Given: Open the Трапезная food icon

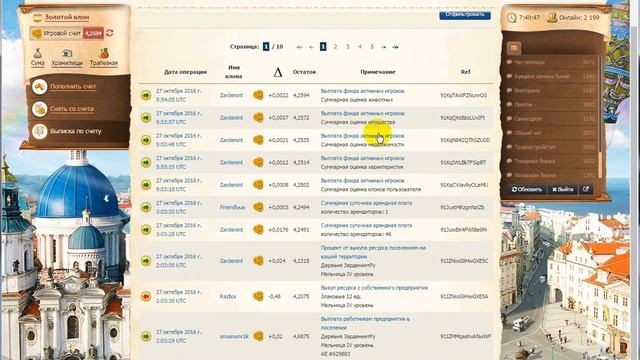Looking at the screenshot, I should pyautogui.click(x=104, y=53).
